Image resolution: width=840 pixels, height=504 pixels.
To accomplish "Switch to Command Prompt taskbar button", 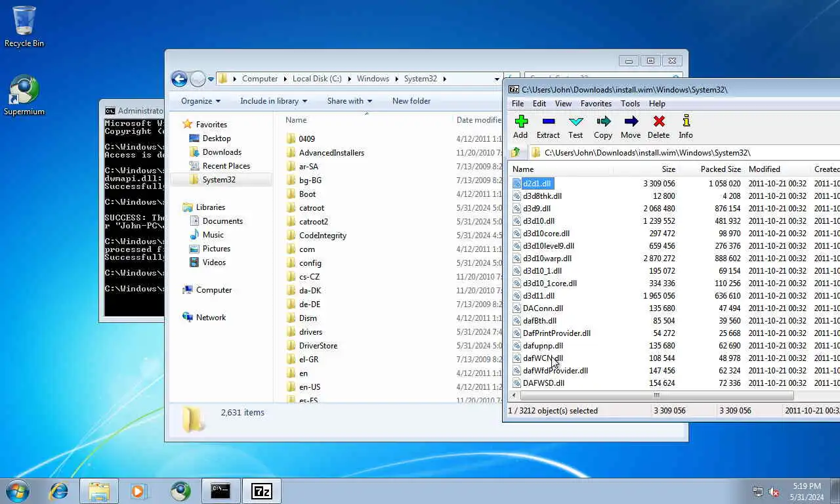I will [x=220, y=491].
